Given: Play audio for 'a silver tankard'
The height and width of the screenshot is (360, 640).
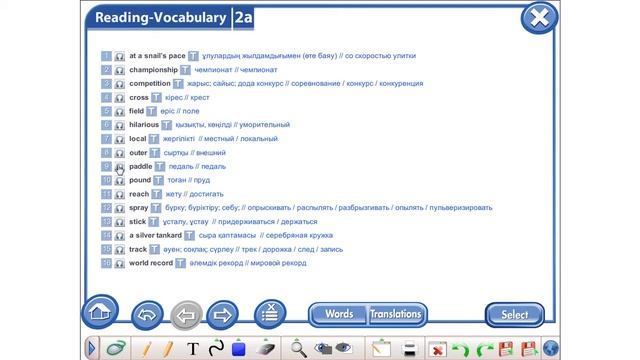Looking at the screenshot, I should point(119,236).
